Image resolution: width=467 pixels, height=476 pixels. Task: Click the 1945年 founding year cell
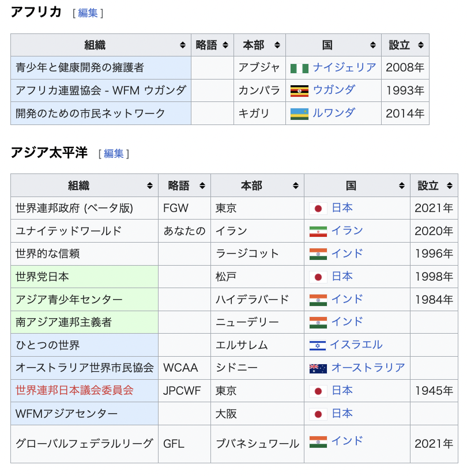coord(434,391)
